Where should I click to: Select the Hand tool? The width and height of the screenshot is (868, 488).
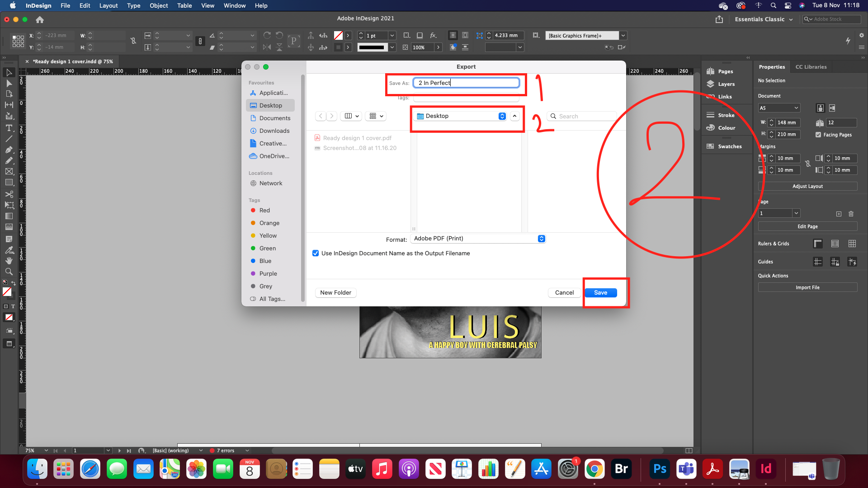pyautogui.click(x=9, y=261)
